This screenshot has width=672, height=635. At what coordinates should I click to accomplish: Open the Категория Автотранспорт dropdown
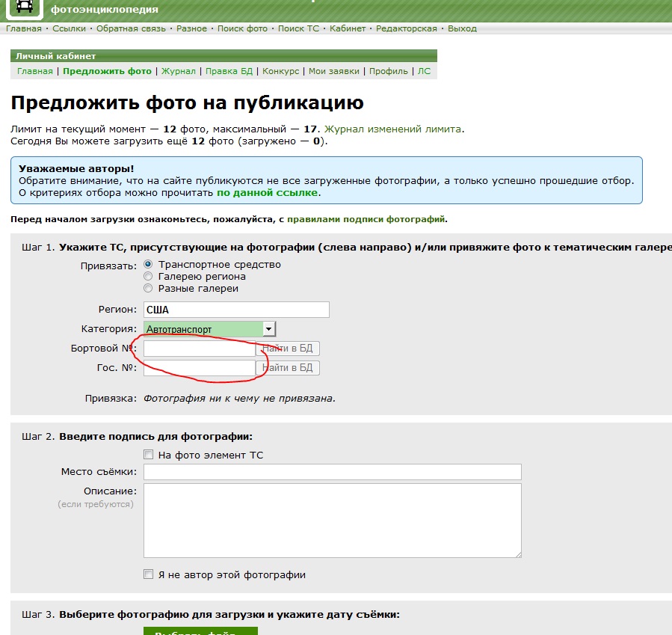[209, 329]
